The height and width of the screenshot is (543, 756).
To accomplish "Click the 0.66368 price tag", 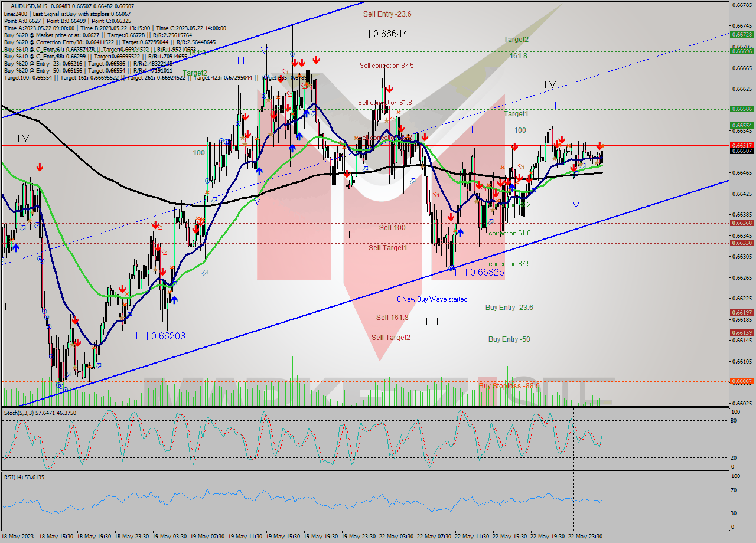I will point(742,223).
